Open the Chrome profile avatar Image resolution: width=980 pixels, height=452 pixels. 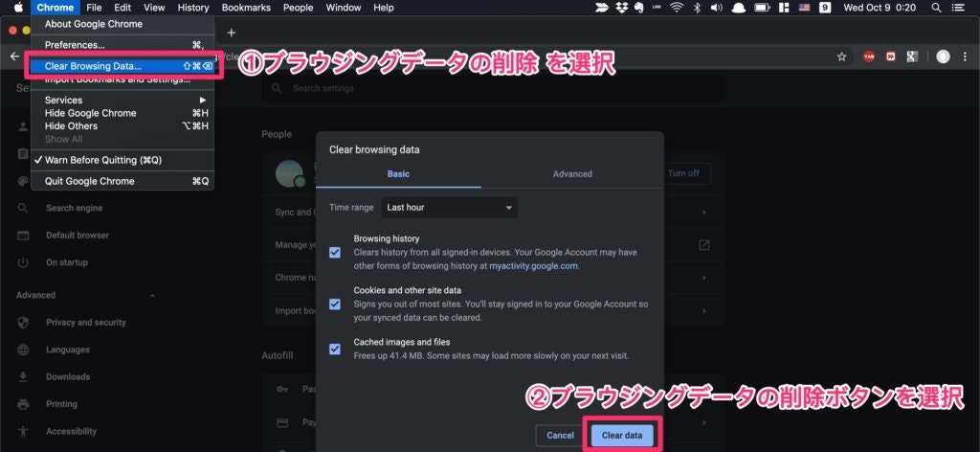pyautogui.click(x=943, y=56)
